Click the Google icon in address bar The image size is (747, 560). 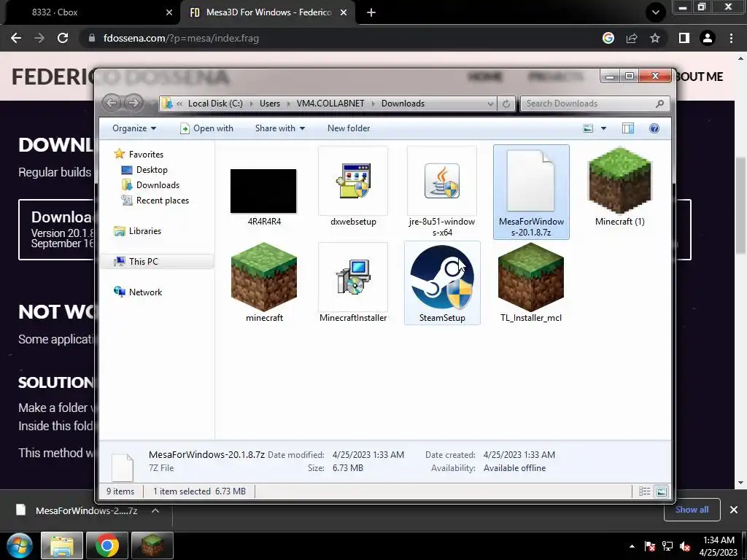click(608, 38)
